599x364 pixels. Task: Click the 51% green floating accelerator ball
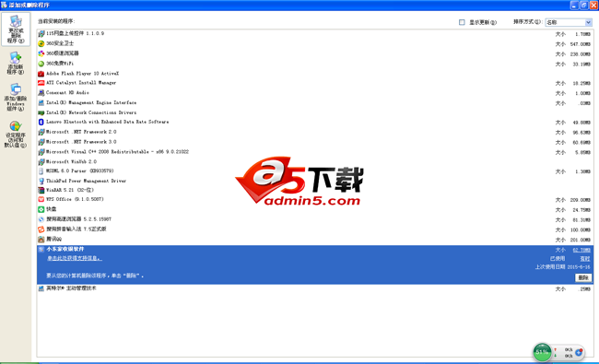[x=543, y=352]
